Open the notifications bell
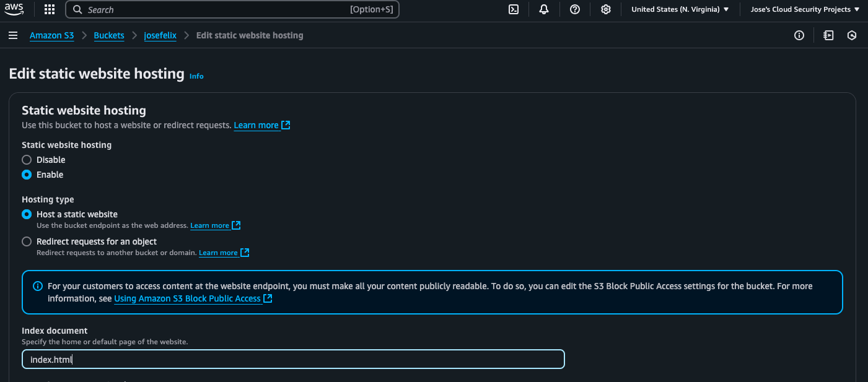Image resolution: width=868 pixels, height=382 pixels. pos(544,9)
